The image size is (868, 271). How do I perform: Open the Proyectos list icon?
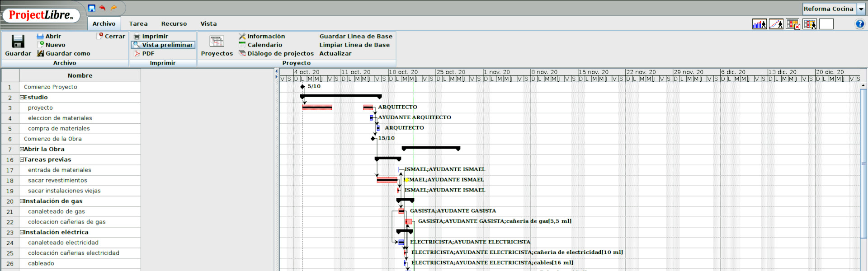click(x=217, y=41)
